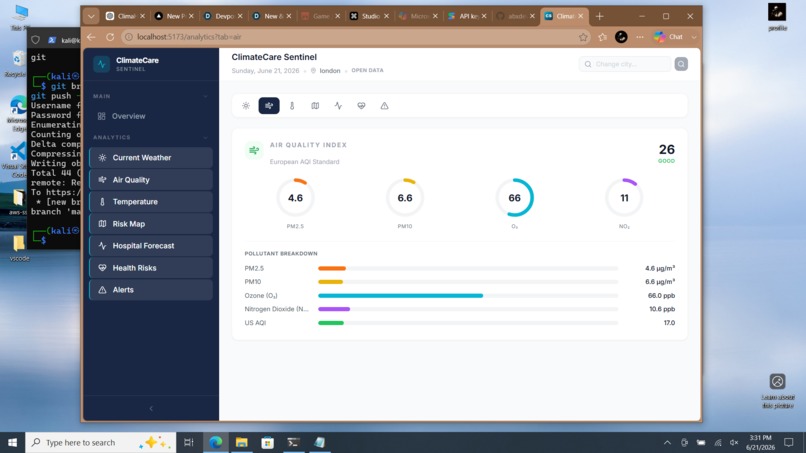
Task: Collapse the MAIN section chevron
Action: coord(206,96)
